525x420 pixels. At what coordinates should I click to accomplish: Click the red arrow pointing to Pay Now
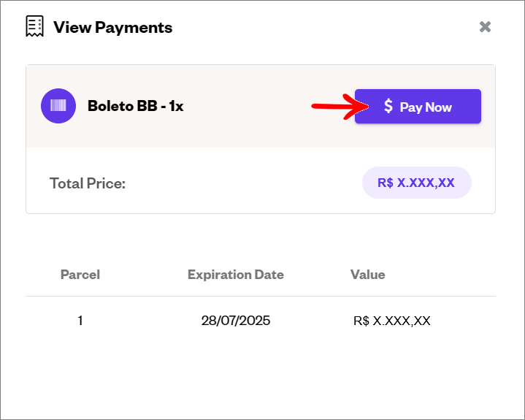[337, 107]
